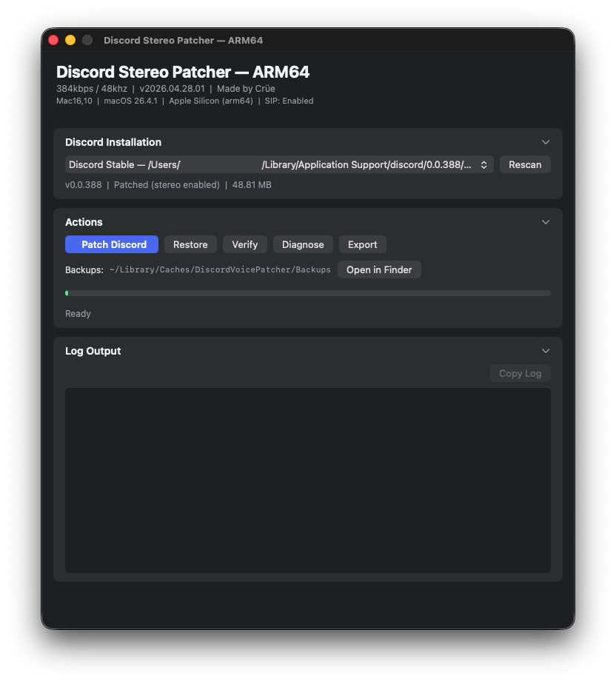Screen dimensions: 616x684
Task: Click the Patch Discord button
Action: [112, 244]
